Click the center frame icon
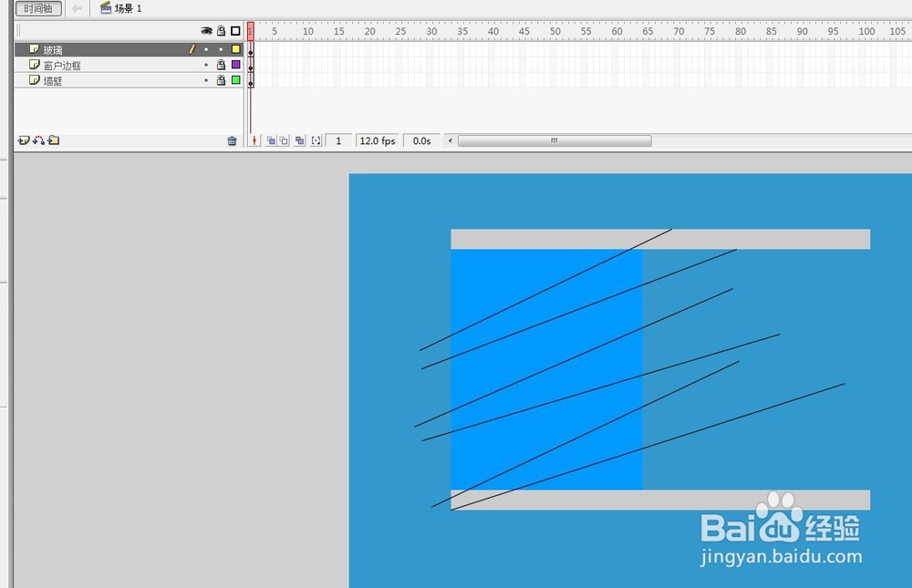912x588 pixels. pos(254,140)
